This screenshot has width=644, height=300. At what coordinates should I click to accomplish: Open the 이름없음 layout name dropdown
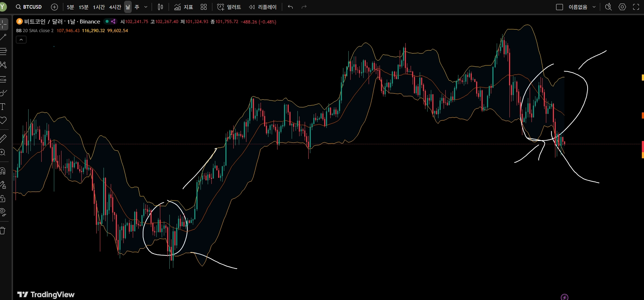pos(581,7)
